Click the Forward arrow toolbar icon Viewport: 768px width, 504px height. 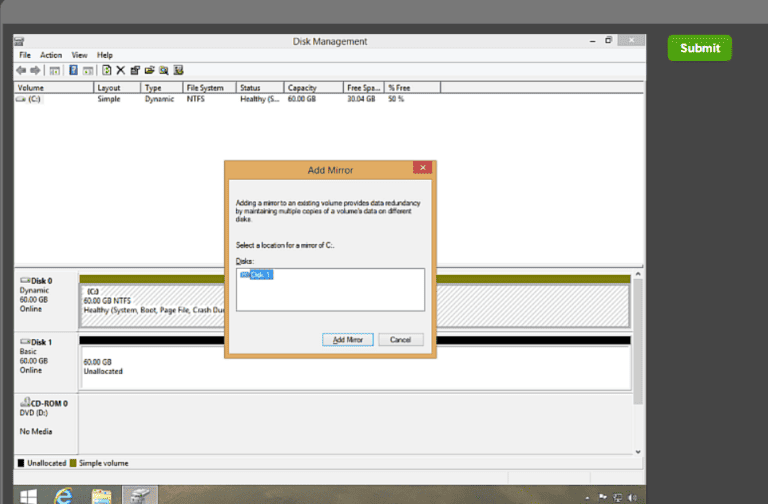click(x=36, y=70)
